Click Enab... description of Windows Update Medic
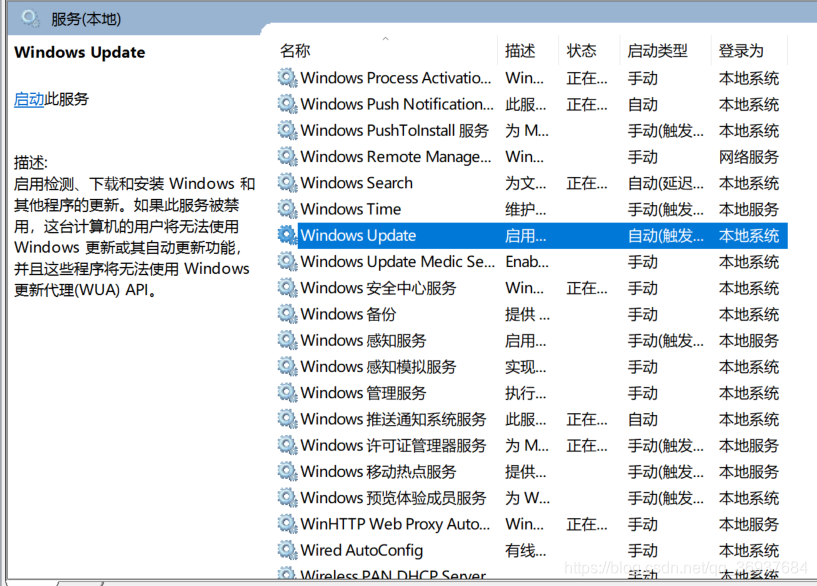817x586 pixels. coord(527,261)
